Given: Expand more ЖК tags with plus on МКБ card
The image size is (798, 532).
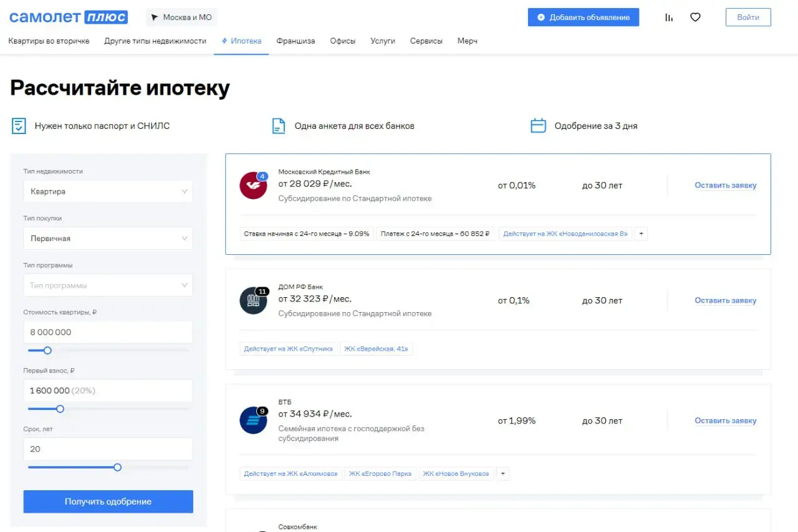Looking at the screenshot, I should coord(642,234).
